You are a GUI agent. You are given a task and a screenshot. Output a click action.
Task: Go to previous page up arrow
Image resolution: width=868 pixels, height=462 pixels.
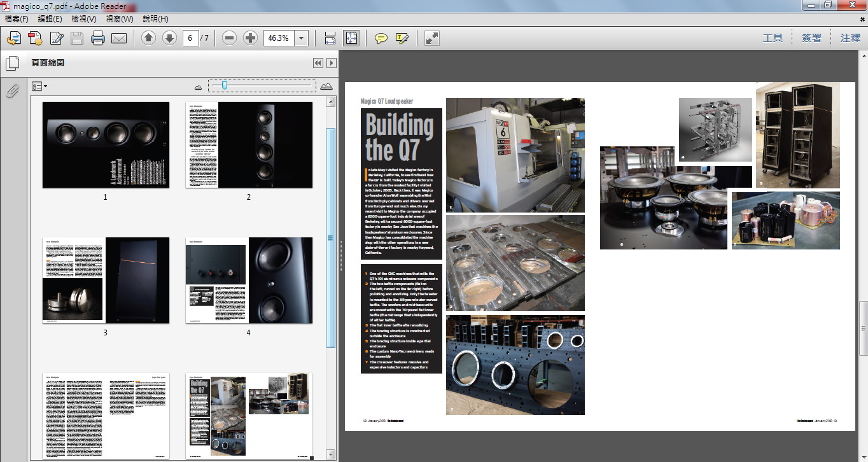[x=148, y=38]
